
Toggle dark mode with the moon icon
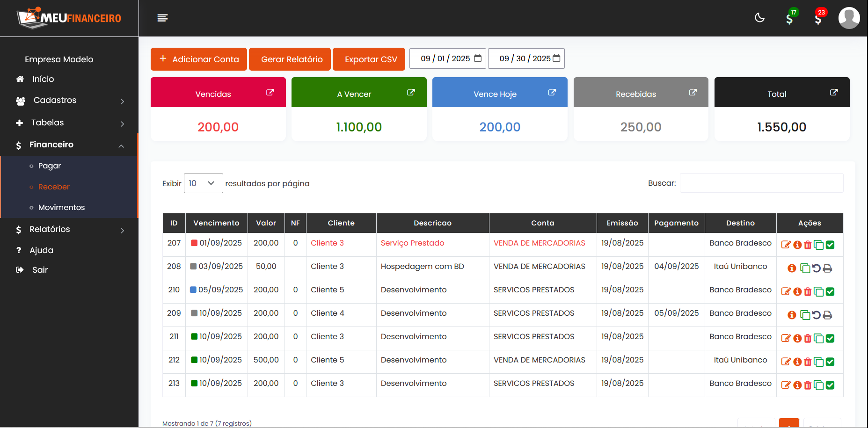[x=760, y=18]
